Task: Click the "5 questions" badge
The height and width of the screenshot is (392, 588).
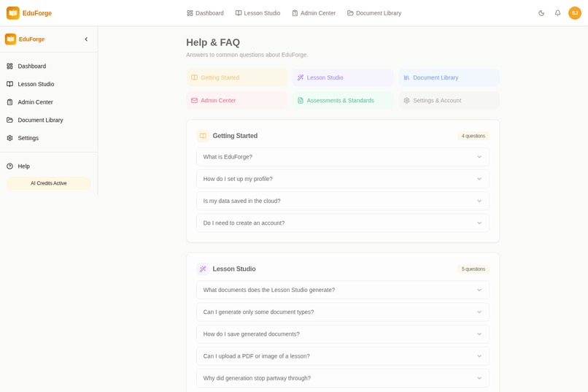Action: pyautogui.click(x=473, y=269)
